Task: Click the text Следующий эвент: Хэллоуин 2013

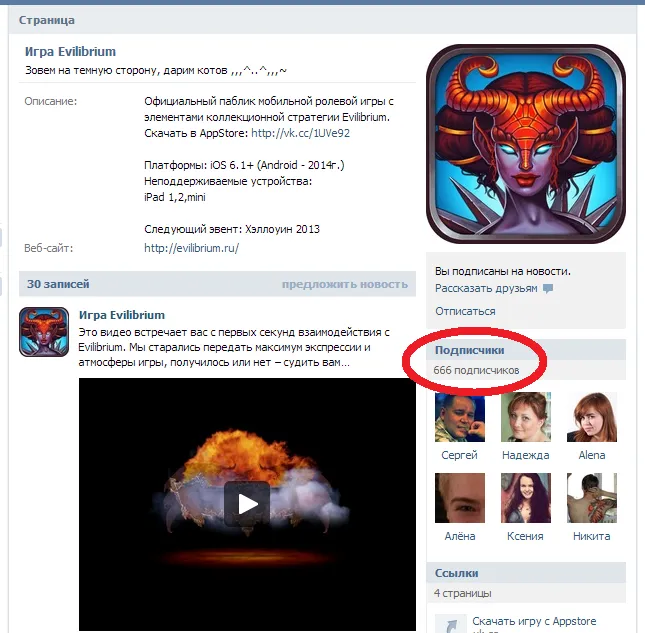Action: coord(232,229)
